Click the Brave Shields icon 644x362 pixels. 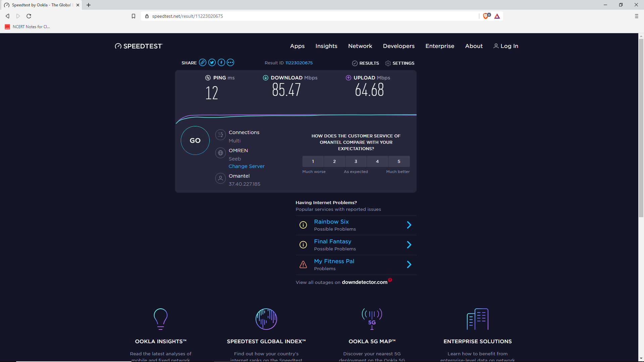pos(486,16)
